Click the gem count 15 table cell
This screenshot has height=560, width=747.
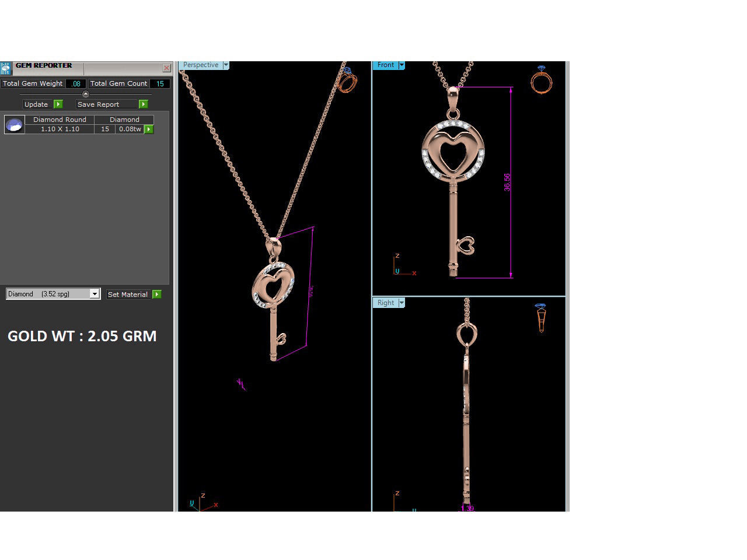pyautogui.click(x=105, y=129)
